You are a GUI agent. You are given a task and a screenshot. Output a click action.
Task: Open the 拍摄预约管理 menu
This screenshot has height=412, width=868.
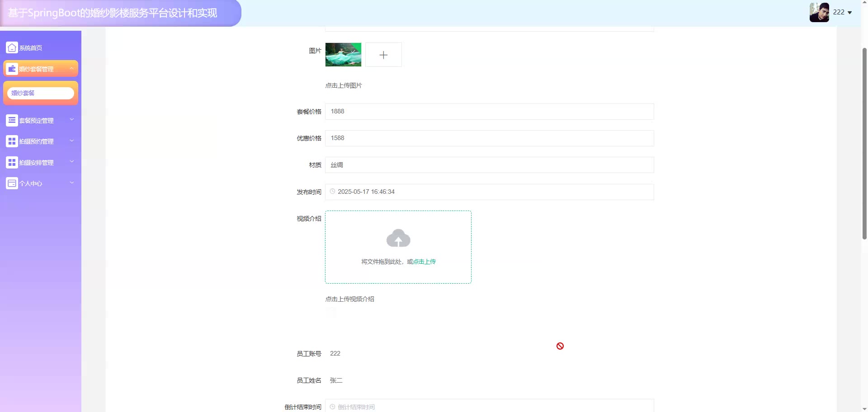41,141
